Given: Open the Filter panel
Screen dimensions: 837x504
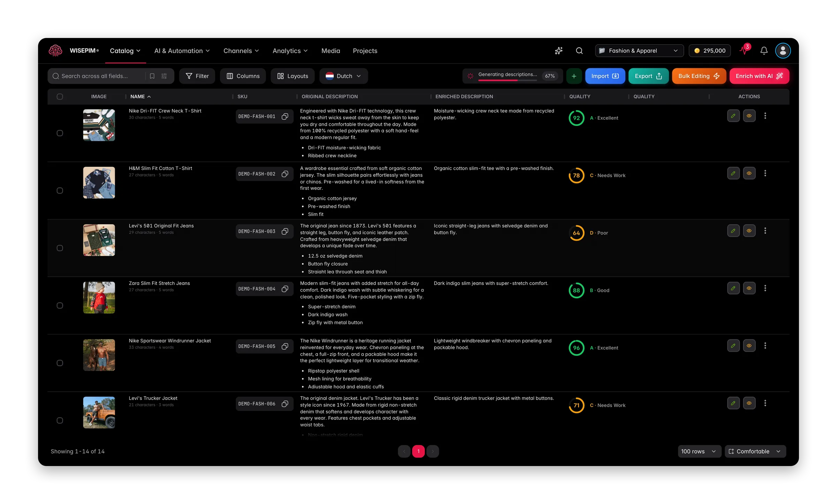Looking at the screenshot, I should coord(197,76).
